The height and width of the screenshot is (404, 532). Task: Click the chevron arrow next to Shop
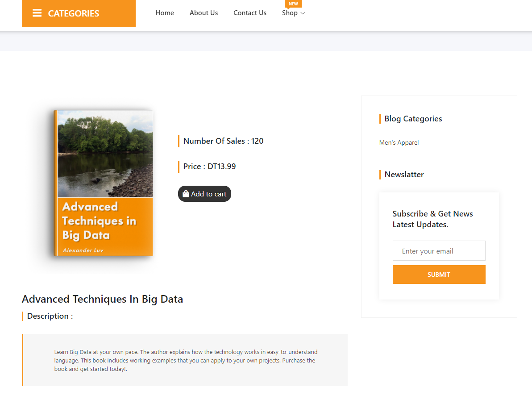point(303,13)
